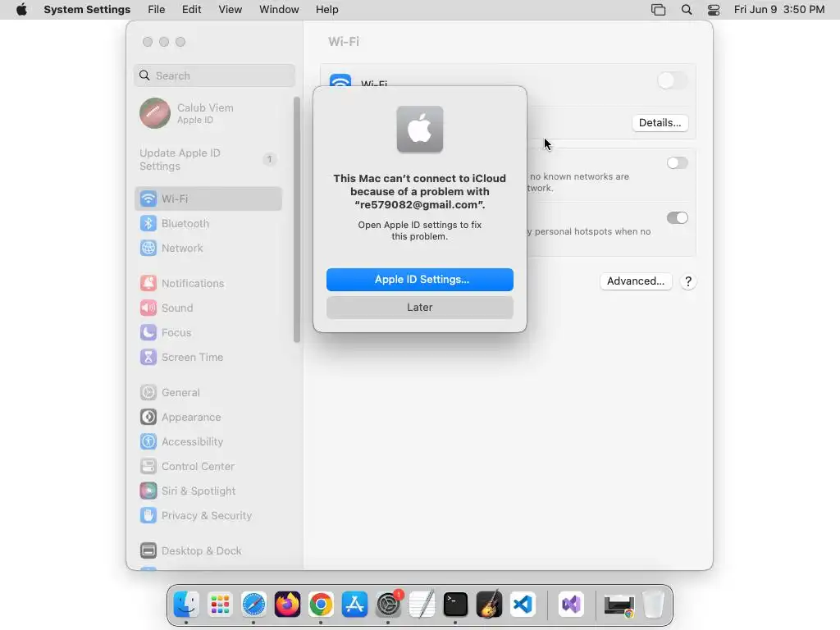Screen dimensions: 840x630
Task: Open Visual Studio from the Dock
Action: (x=571, y=605)
